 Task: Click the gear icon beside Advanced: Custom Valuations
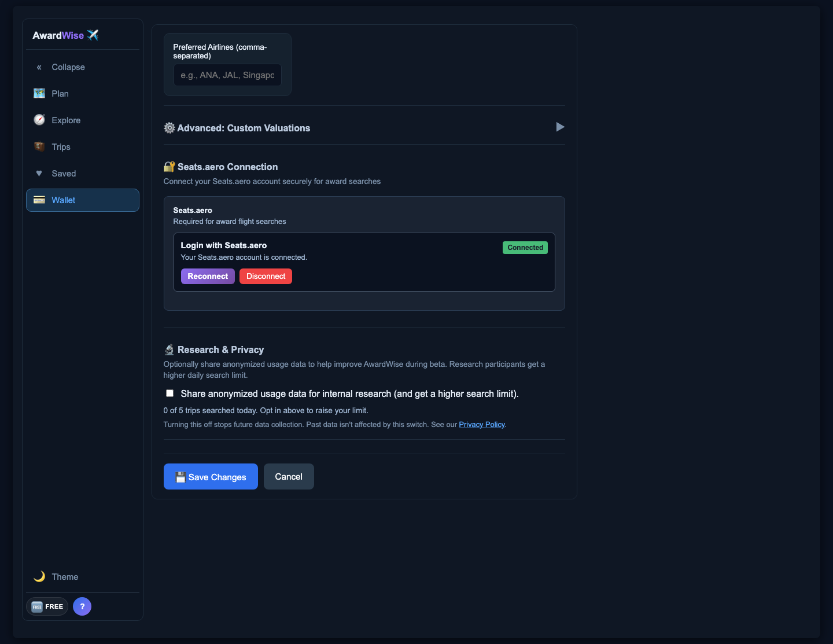(x=169, y=128)
